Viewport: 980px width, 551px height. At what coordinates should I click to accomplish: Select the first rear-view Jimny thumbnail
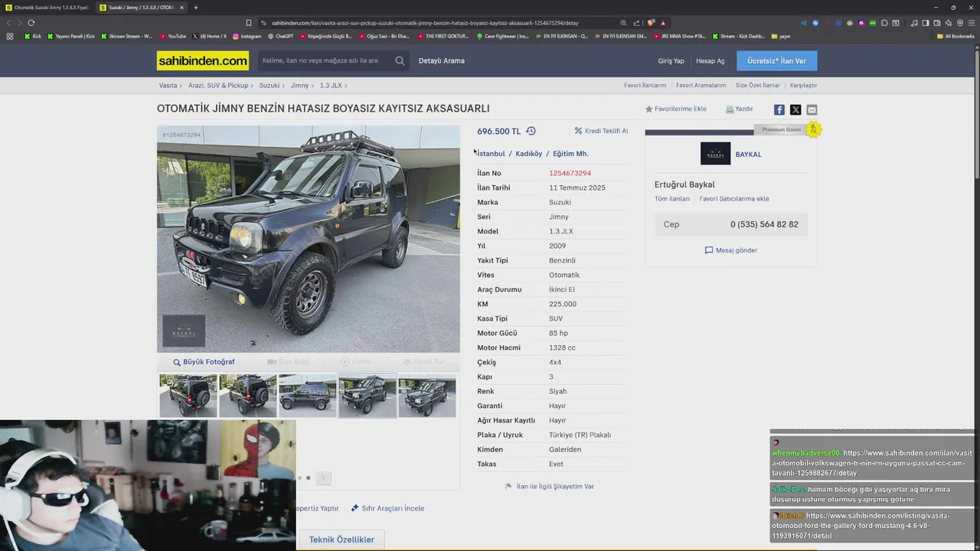pos(188,396)
